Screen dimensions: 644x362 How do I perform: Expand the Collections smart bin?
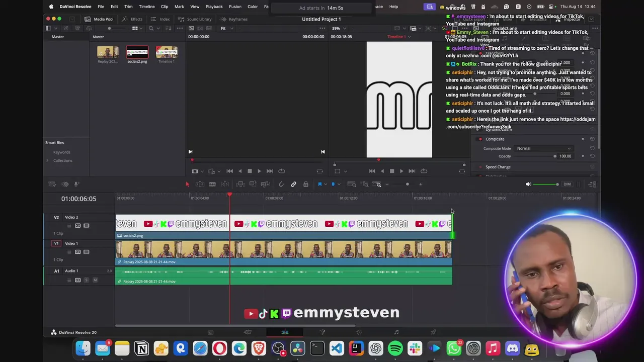pyautogui.click(x=47, y=160)
